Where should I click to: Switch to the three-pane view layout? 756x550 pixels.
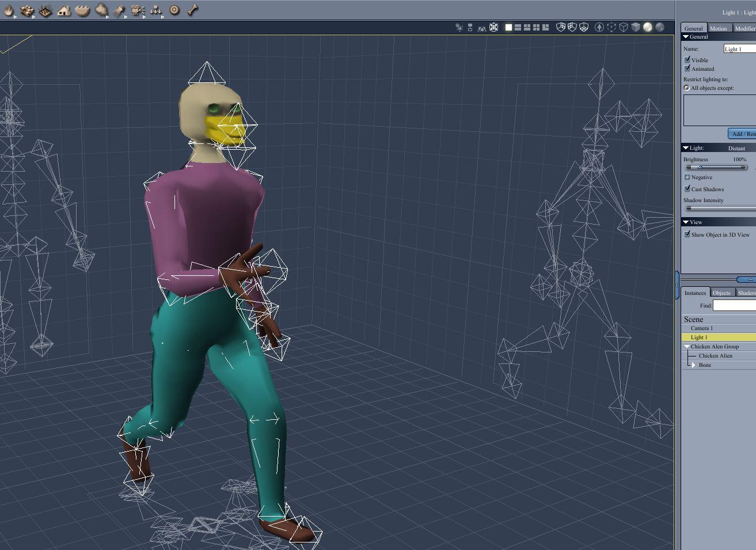coord(527,27)
